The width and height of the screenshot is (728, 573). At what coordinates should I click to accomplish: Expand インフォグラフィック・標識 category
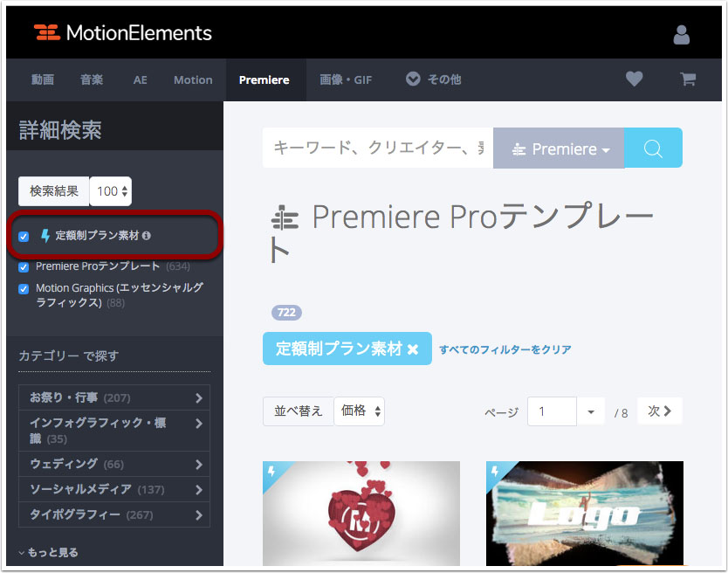coord(114,431)
